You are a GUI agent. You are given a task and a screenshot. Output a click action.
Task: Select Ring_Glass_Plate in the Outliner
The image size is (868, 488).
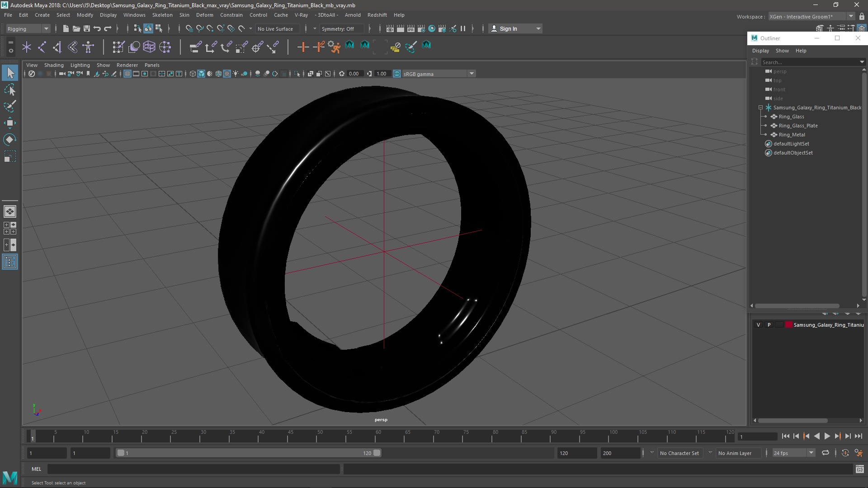798,126
